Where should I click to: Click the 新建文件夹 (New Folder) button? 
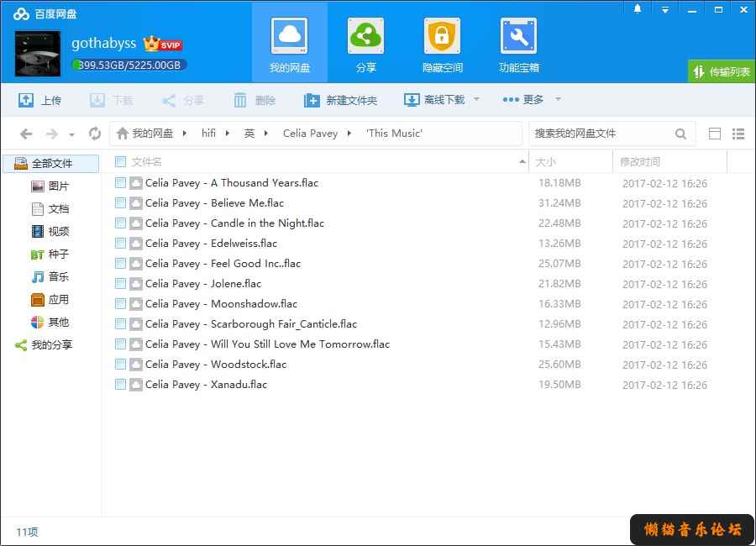pyautogui.click(x=341, y=100)
